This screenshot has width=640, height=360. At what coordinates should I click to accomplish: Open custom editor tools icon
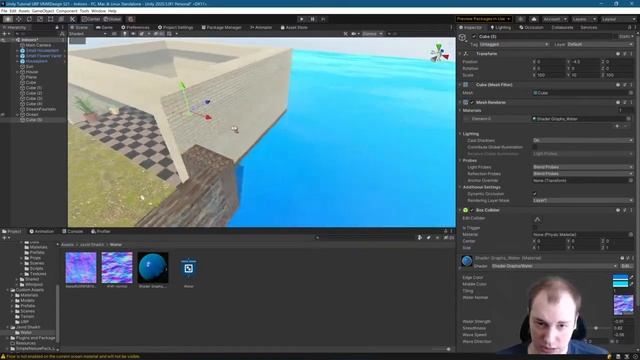click(72, 19)
